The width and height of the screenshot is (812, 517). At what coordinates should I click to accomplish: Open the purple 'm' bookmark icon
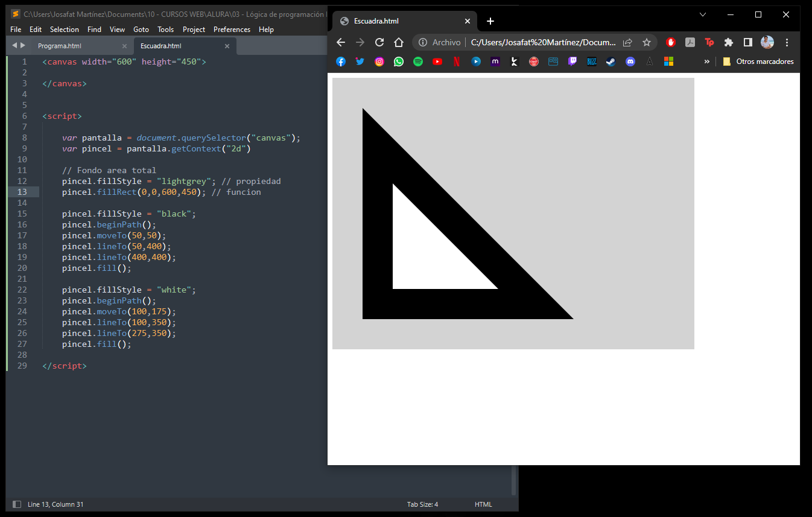[x=495, y=62]
